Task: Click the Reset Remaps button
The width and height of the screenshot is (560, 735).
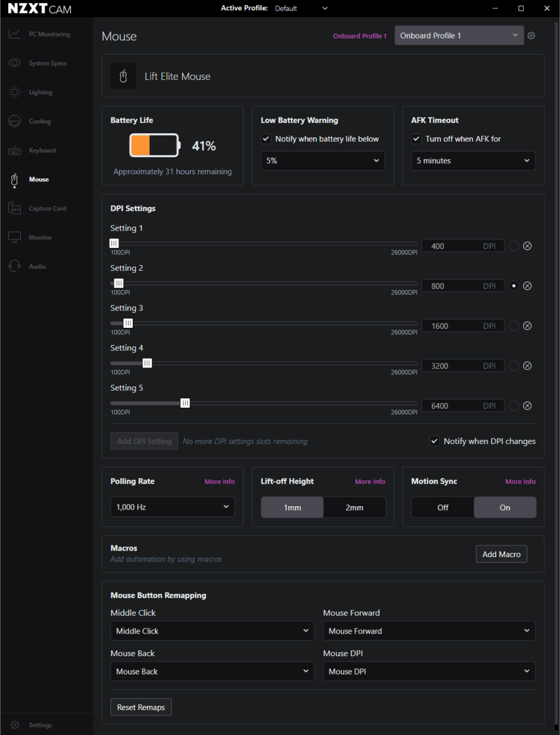Action: click(x=141, y=707)
